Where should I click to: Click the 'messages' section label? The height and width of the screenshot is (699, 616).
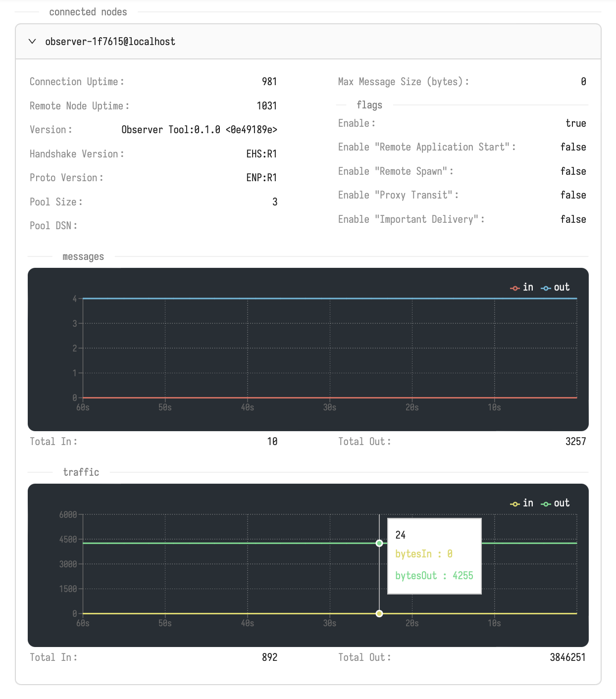(x=83, y=256)
